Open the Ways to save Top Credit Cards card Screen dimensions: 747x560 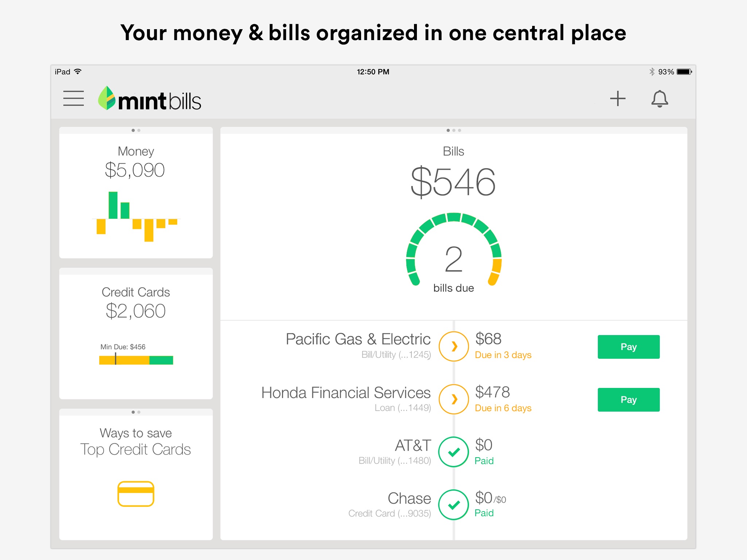[136, 474]
